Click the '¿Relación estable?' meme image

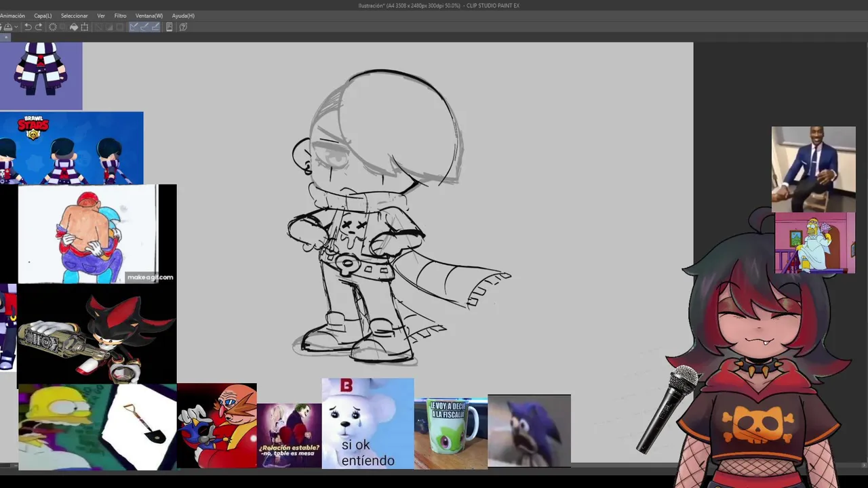click(289, 436)
